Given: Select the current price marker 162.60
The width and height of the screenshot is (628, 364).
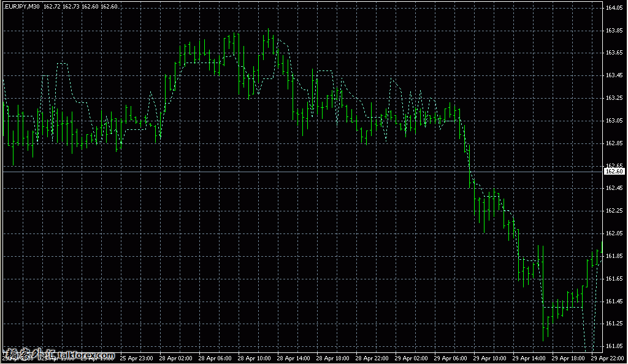Looking at the screenshot, I should (x=614, y=171).
